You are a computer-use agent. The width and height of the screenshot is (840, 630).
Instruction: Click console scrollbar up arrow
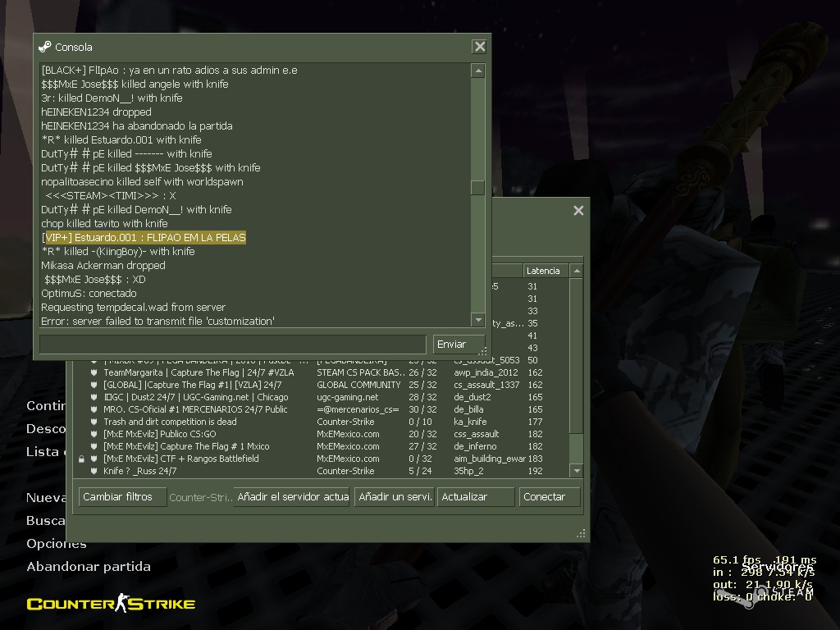click(478, 71)
